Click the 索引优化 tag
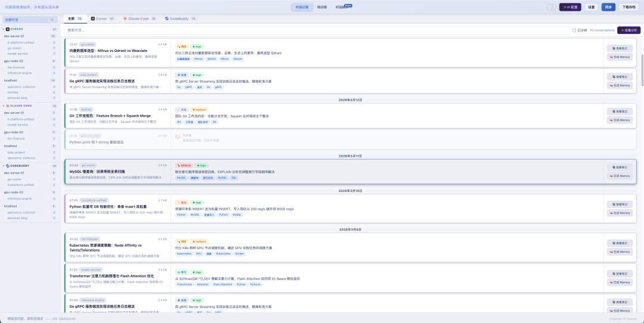 208,178
